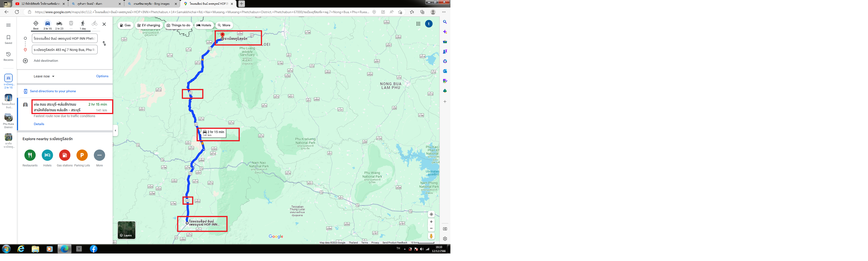Open the Layers map switcher
The image size is (868, 261).
(x=126, y=230)
